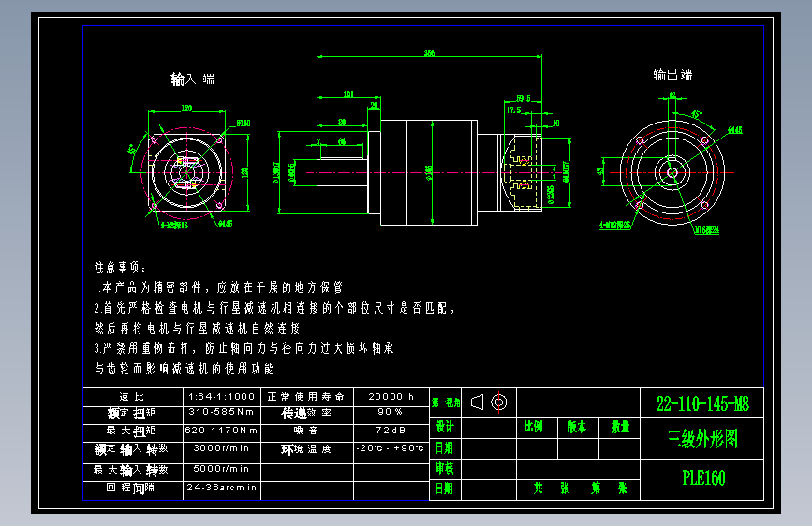
Task: Click the '输出端' view label
Action: click(x=672, y=75)
